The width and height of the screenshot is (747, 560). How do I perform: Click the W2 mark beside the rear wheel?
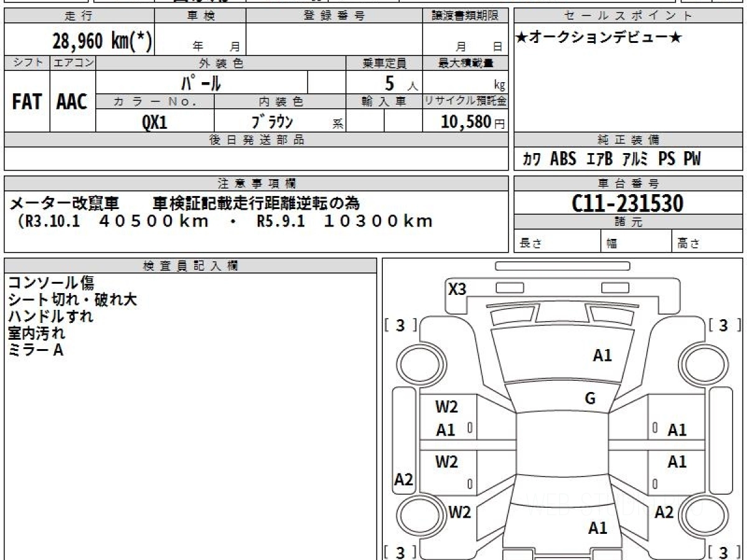460,512
